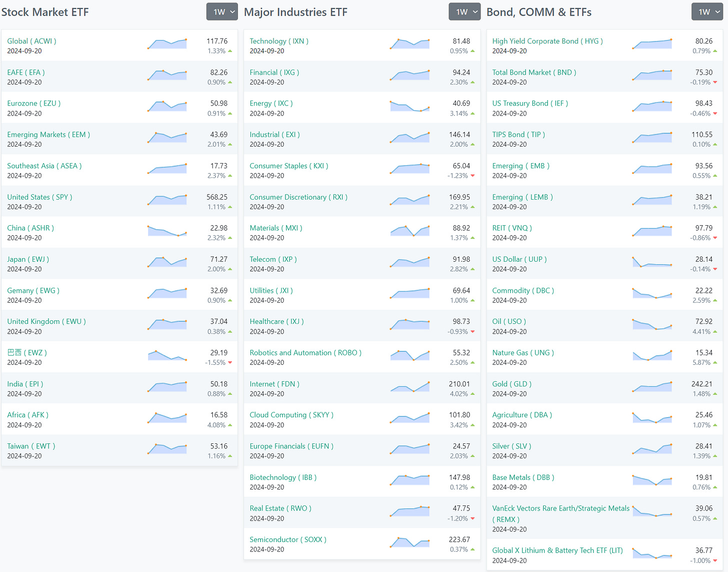The height and width of the screenshot is (572, 728).
Task: Open Utilities ( JXI ) link
Action: coord(271,290)
